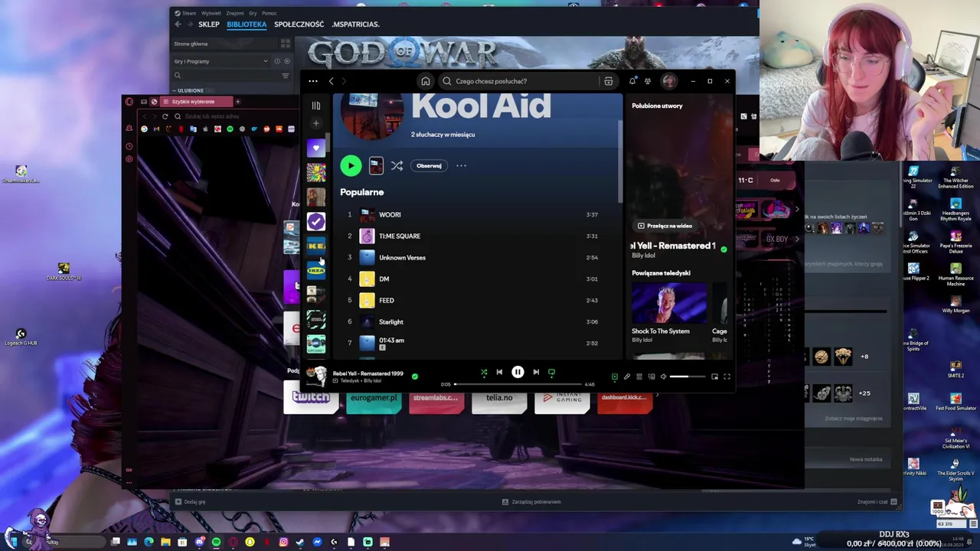The width and height of the screenshot is (980, 551).
Task: Open the more options dots next to Obserwuj
Action: pos(461,165)
